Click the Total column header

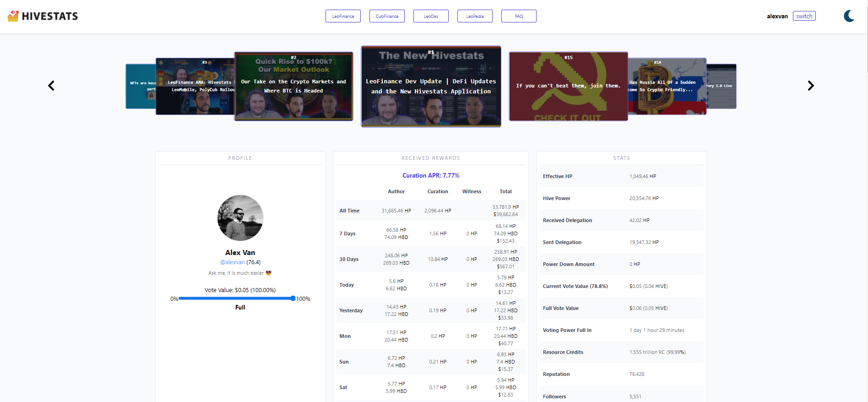click(x=505, y=191)
